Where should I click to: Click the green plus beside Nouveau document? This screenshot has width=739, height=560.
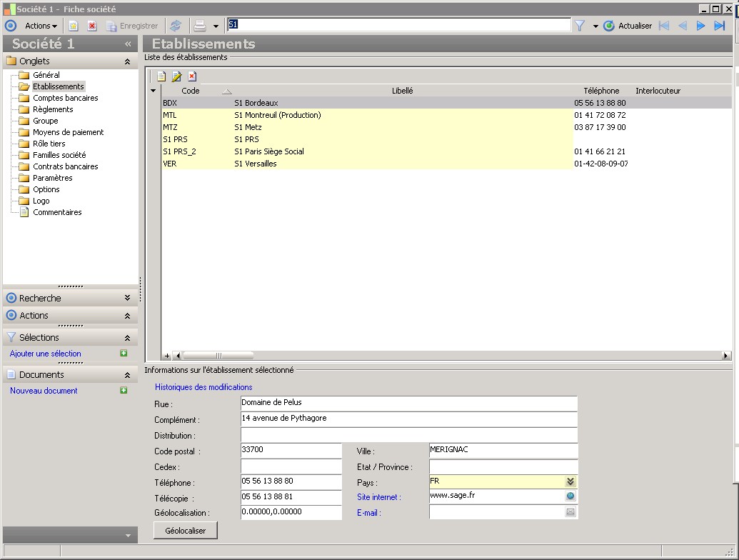(124, 391)
